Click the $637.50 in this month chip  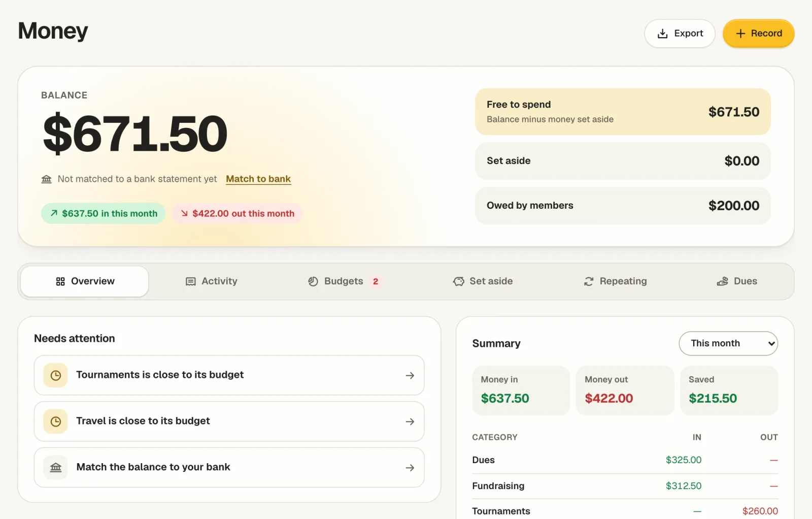click(x=104, y=213)
